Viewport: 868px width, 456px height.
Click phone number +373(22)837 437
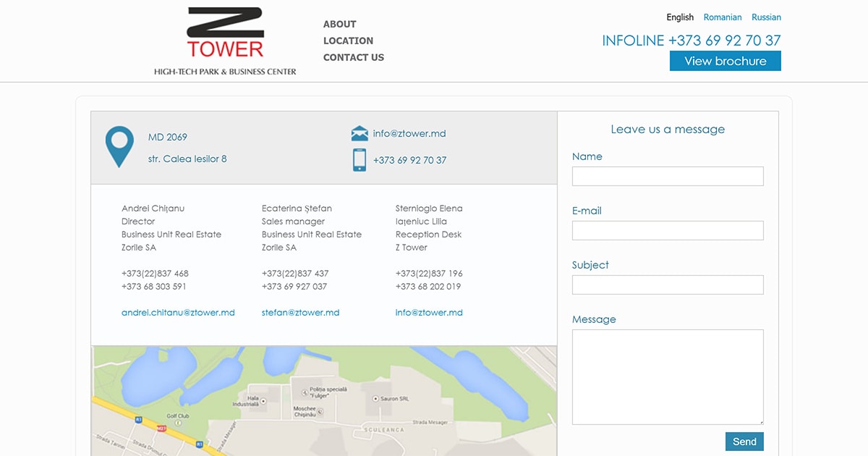[295, 274]
